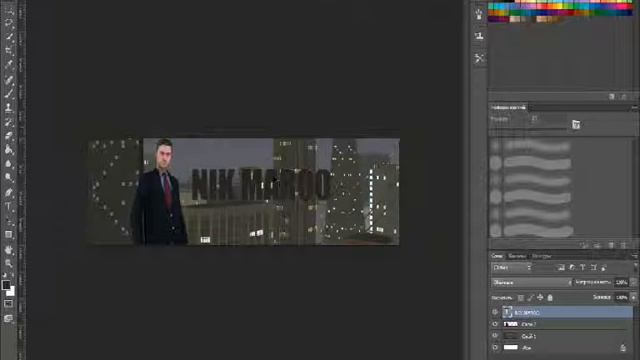This screenshot has height=360, width=640.
Task: Toggle lock all for layer
Action: pyautogui.click(x=550, y=298)
